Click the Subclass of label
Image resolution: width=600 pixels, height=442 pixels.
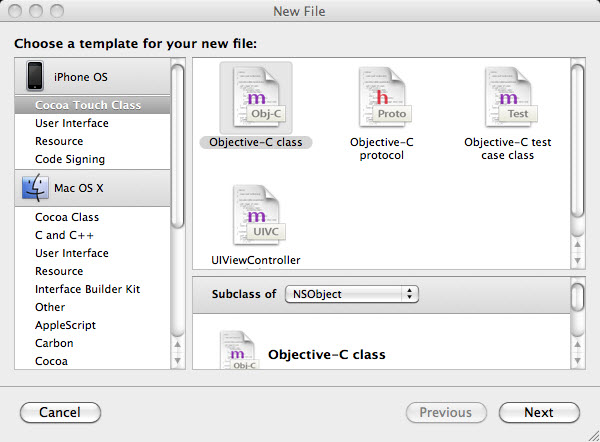[x=244, y=294]
